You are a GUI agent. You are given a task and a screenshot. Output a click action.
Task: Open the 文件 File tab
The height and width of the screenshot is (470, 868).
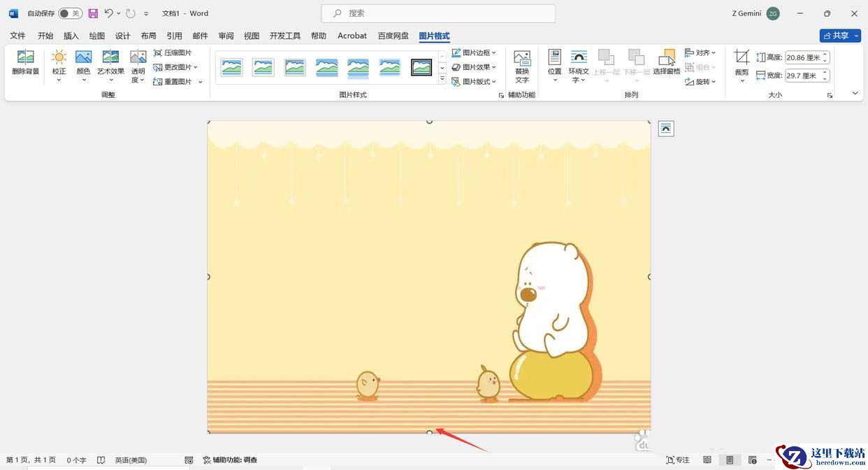point(17,36)
